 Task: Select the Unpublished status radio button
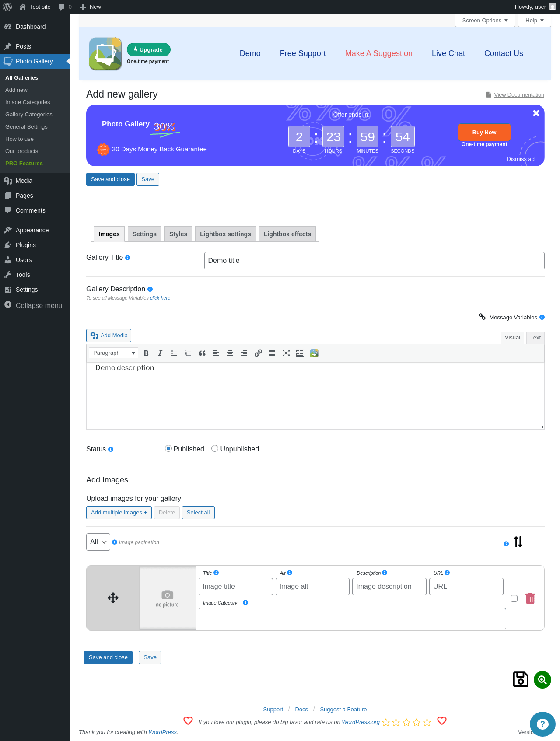[215, 448]
